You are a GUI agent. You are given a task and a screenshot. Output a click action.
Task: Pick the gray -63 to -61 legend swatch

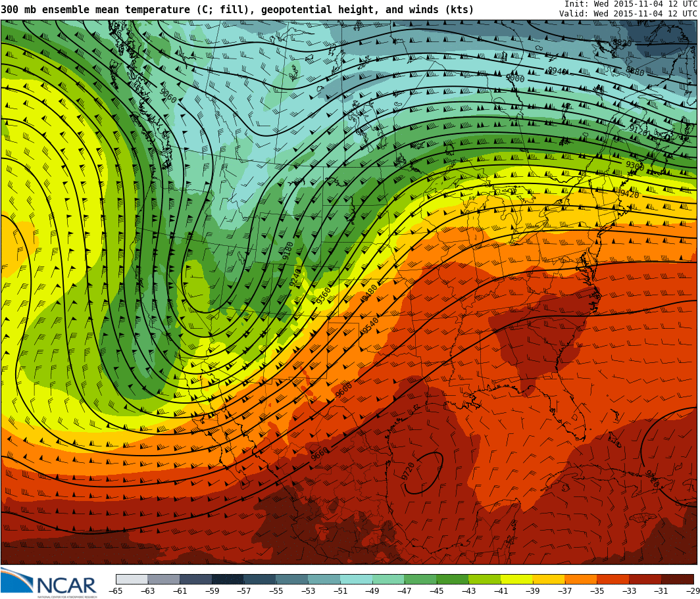pos(164,579)
